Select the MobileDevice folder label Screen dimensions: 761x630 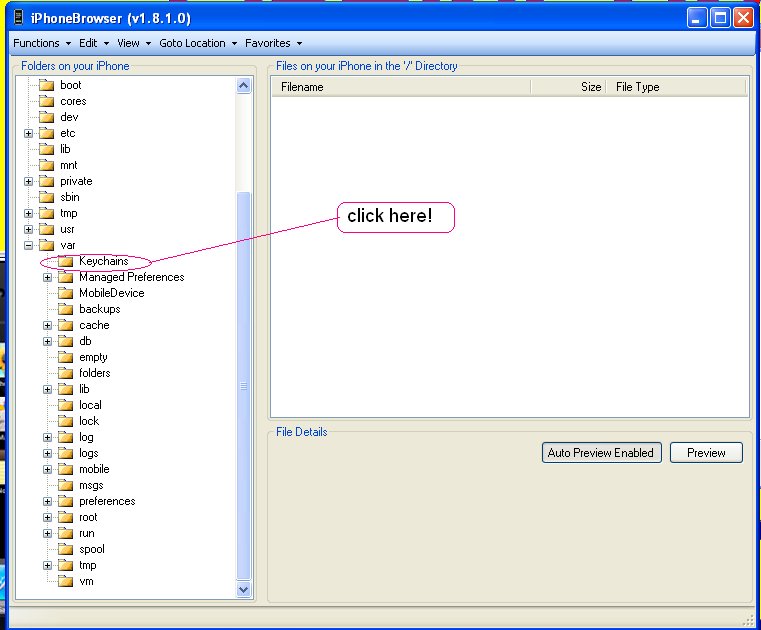pyautogui.click(x=112, y=293)
